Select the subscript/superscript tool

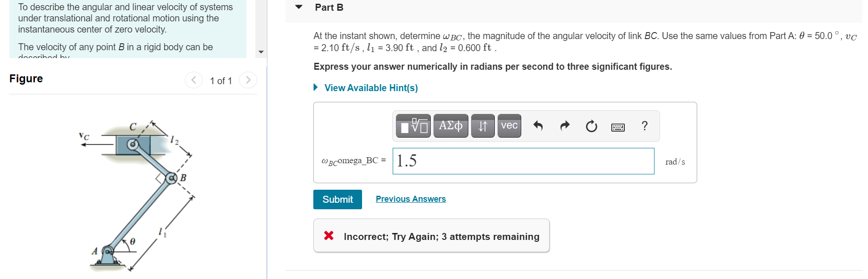click(x=482, y=126)
